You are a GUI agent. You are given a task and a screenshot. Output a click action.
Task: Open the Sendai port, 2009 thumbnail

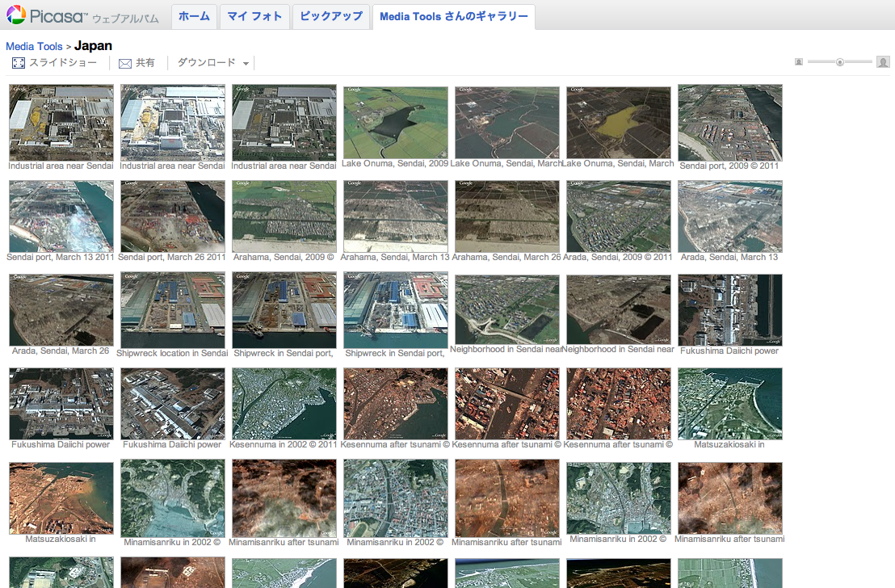pos(730,123)
